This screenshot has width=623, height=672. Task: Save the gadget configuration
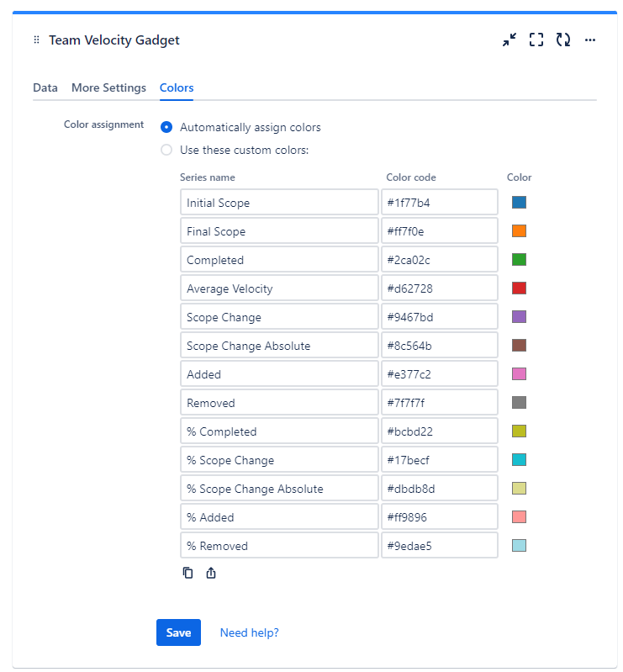point(178,632)
